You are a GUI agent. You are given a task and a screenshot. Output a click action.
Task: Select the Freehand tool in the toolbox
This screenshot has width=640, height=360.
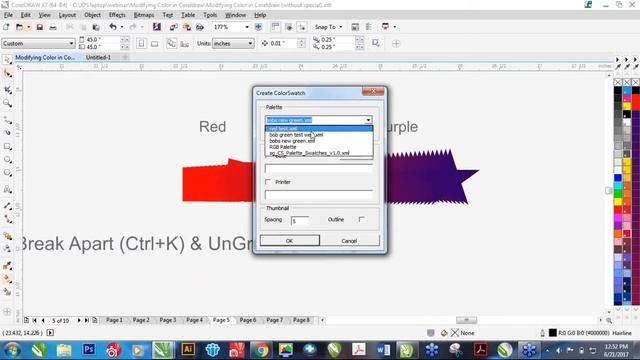(x=7, y=120)
